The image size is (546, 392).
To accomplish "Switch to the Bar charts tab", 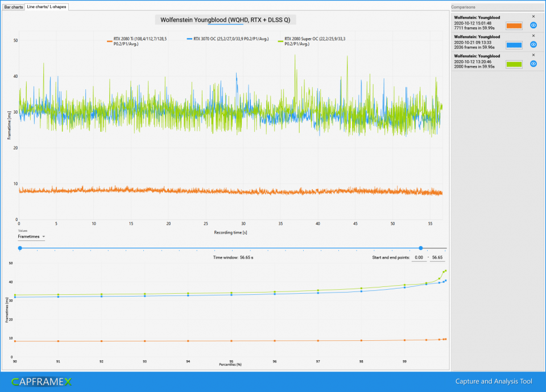I will 14,7.
